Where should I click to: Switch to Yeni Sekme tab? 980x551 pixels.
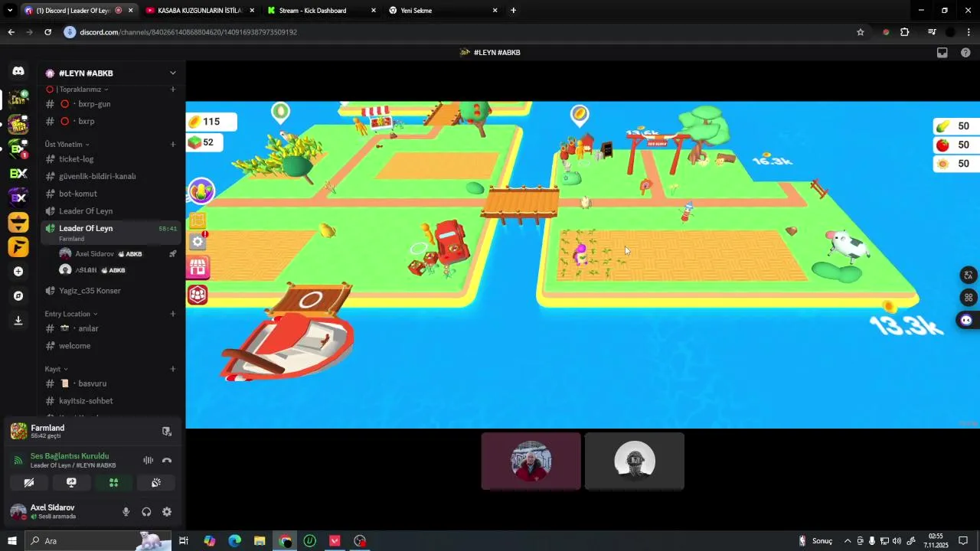tap(442, 11)
